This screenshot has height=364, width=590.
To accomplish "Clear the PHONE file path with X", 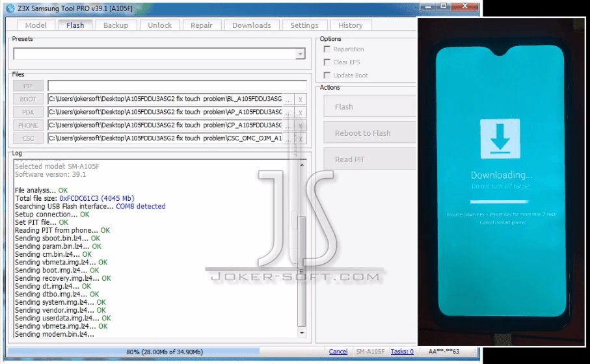I will pyautogui.click(x=301, y=125).
